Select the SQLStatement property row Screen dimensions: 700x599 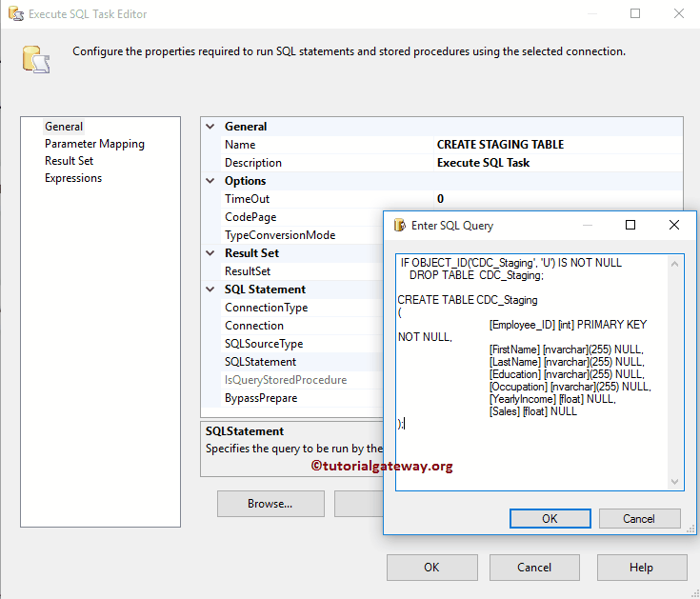[302, 362]
